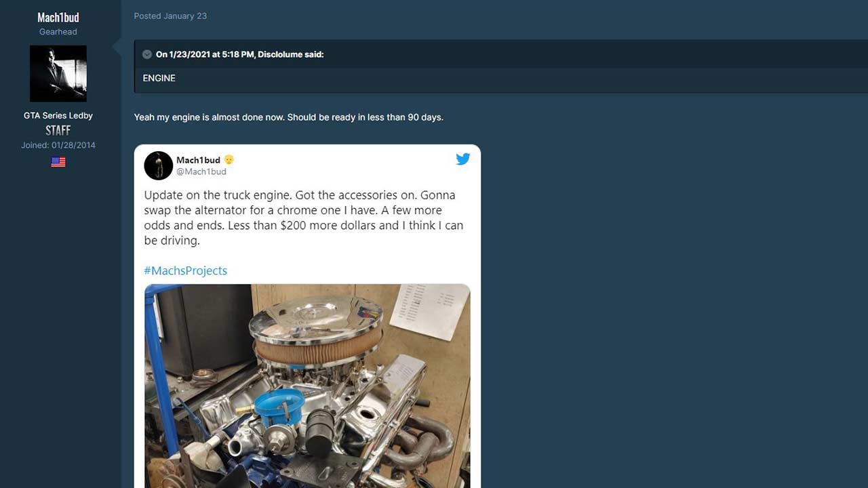Click the "Joined: 01/28/2014" date
Image resolution: width=868 pixels, height=488 pixels.
[x=58, y=145]
